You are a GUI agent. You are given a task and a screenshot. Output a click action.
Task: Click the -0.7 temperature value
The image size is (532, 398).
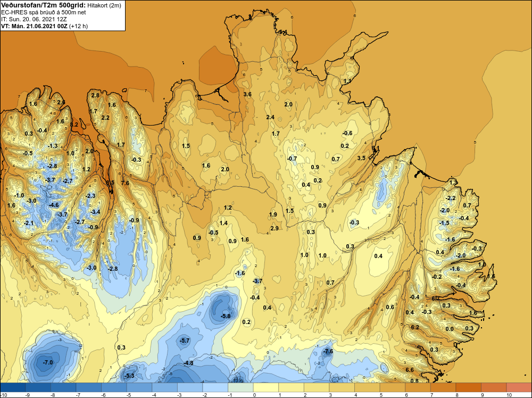click(x=292, y=159)
